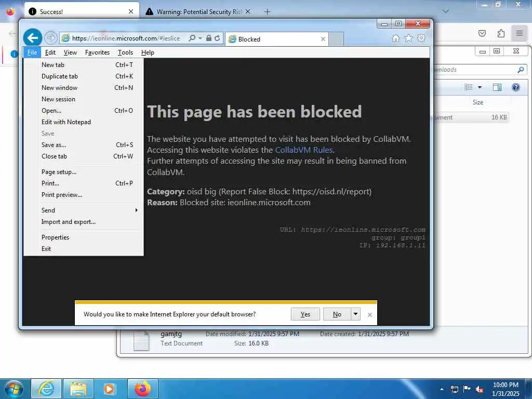
Task: Click Firefox taskbar icon
Action: pyautogui.click(x=143, y=389)
